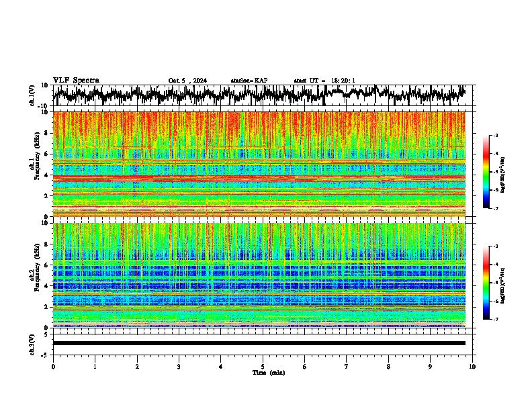Click the '5' tick on ch.3 voltage axis
532x411 pixels.
pos(47,334)
